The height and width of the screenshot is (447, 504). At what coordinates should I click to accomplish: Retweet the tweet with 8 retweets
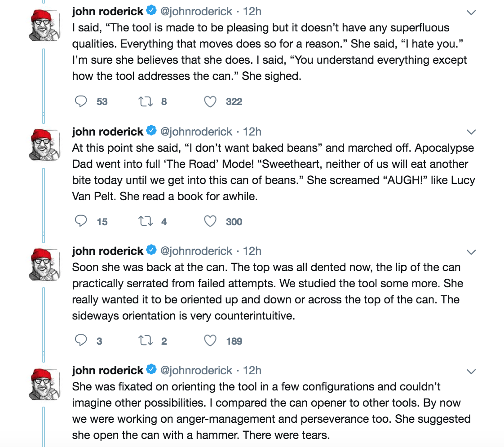144,102
